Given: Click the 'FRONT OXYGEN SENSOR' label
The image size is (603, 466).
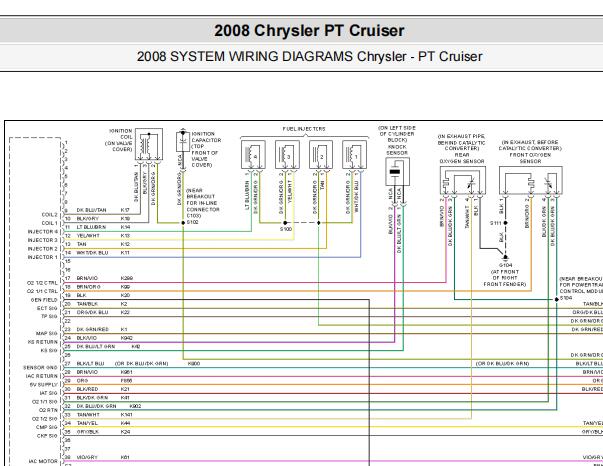Looking at the screenshot, I should (530, 158).
